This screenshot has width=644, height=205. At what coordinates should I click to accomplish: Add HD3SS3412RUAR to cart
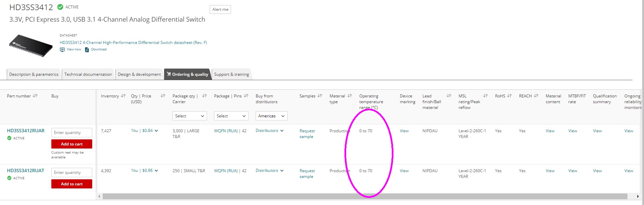pyautogui.click(x=72, y=144)
